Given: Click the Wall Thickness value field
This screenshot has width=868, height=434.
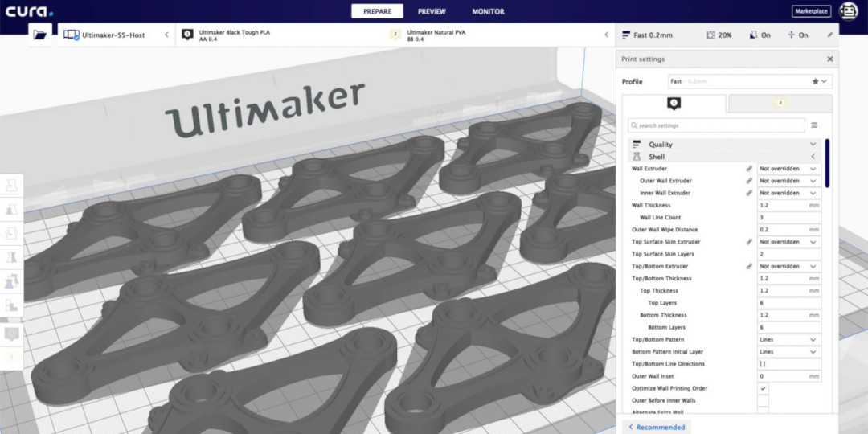Looking at the screenshot, I should pos(789,206).
